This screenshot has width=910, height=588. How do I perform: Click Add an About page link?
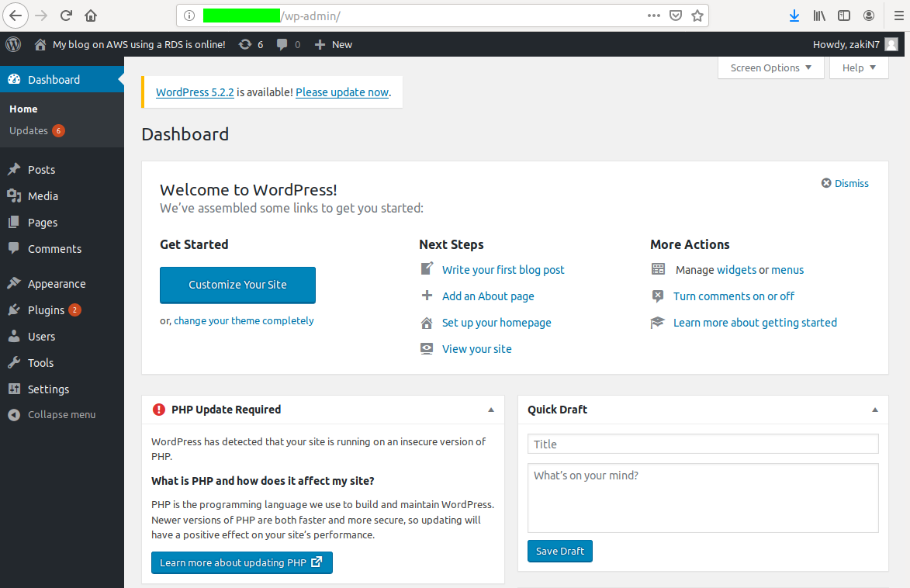[488, 296]
